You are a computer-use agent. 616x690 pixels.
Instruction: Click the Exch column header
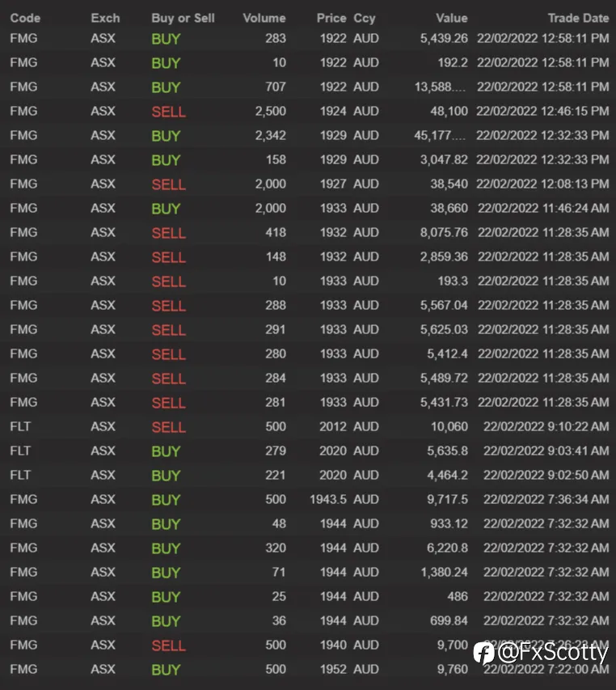(x=105, y=18)
